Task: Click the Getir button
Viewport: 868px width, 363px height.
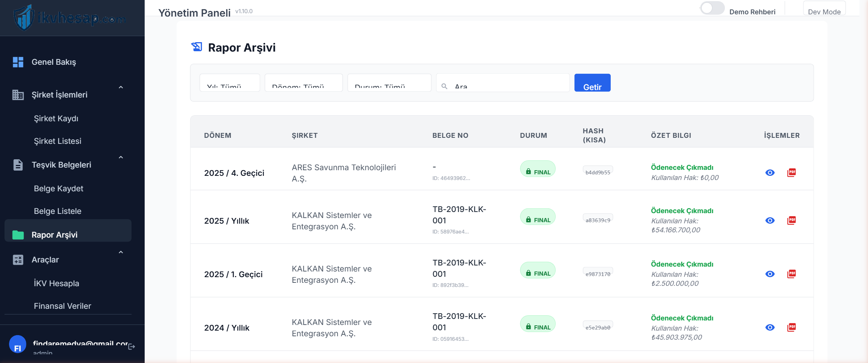Action: tap(592, 83)
